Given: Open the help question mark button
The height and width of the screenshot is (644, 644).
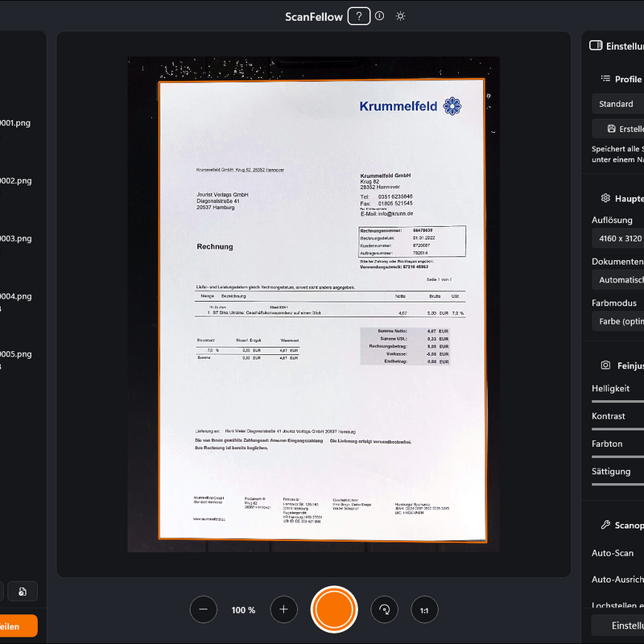Looking at the screenshot, I should point(358,16).
